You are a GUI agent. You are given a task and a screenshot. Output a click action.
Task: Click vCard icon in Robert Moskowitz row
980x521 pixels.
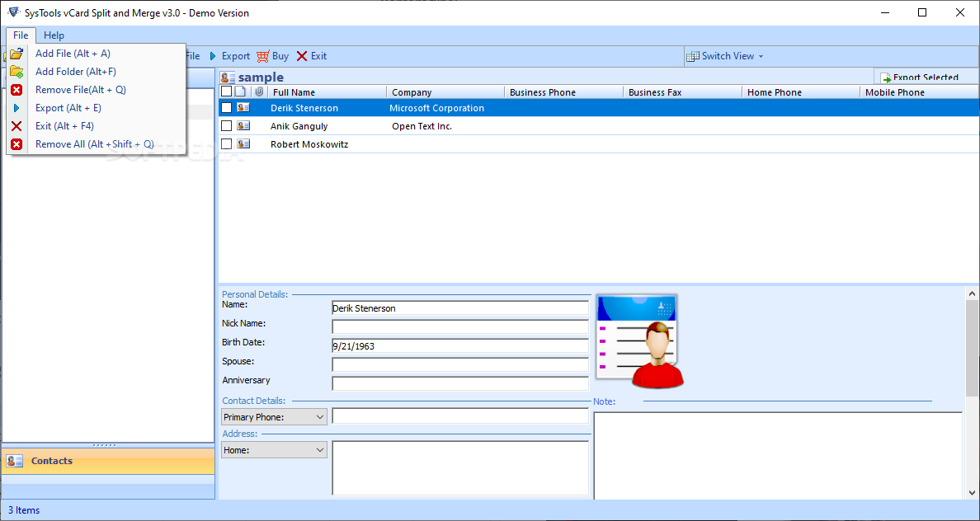click(x=243, y=144)
